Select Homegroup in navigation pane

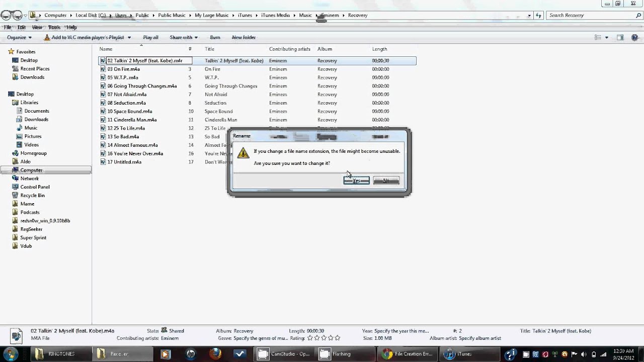click(x=33, y=153)
